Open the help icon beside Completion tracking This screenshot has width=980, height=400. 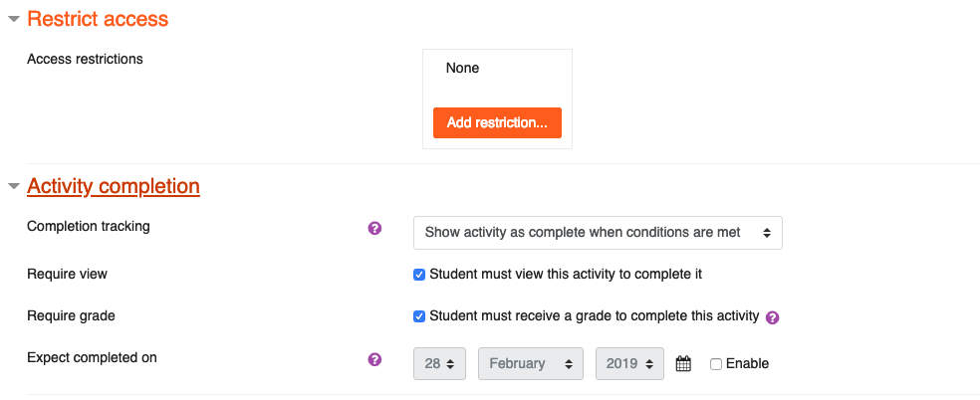[x=374, y=228]
